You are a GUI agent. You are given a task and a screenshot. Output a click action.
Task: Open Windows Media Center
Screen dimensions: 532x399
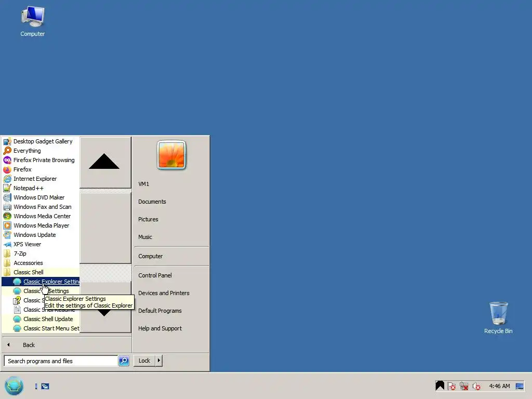(x=41, y=216)
